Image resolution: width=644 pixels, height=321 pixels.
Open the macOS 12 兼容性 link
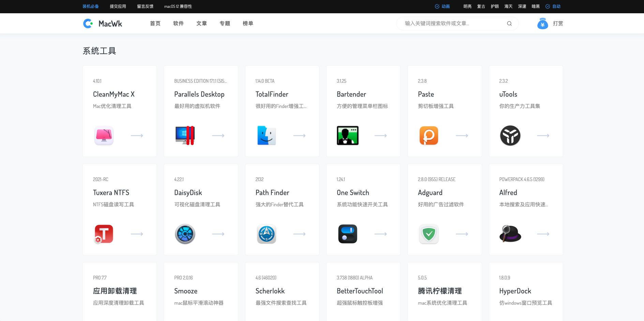click(178, 6)
